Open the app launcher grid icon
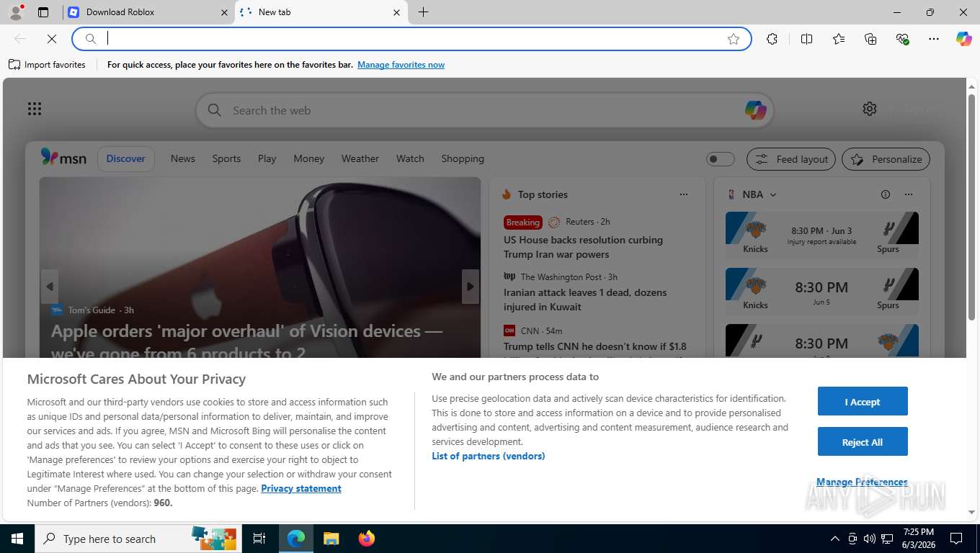The height and width of the screenshot is (553, 980). 35,109
